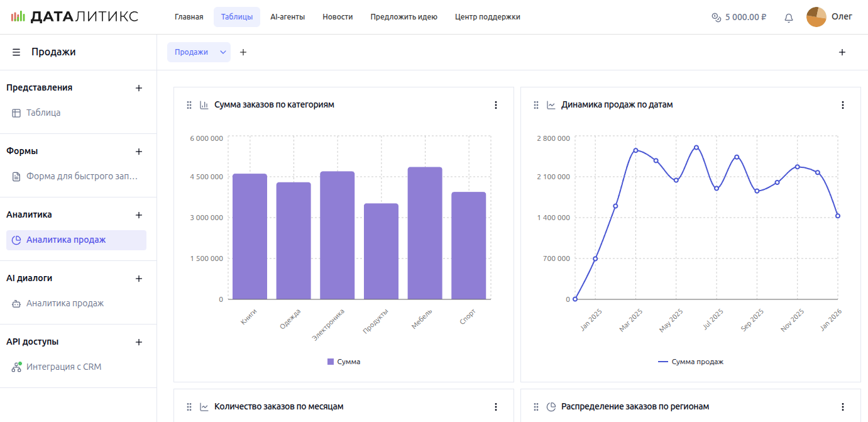Create new AI dialog with plus icon

pyautogui.click(x=139, y=279)
